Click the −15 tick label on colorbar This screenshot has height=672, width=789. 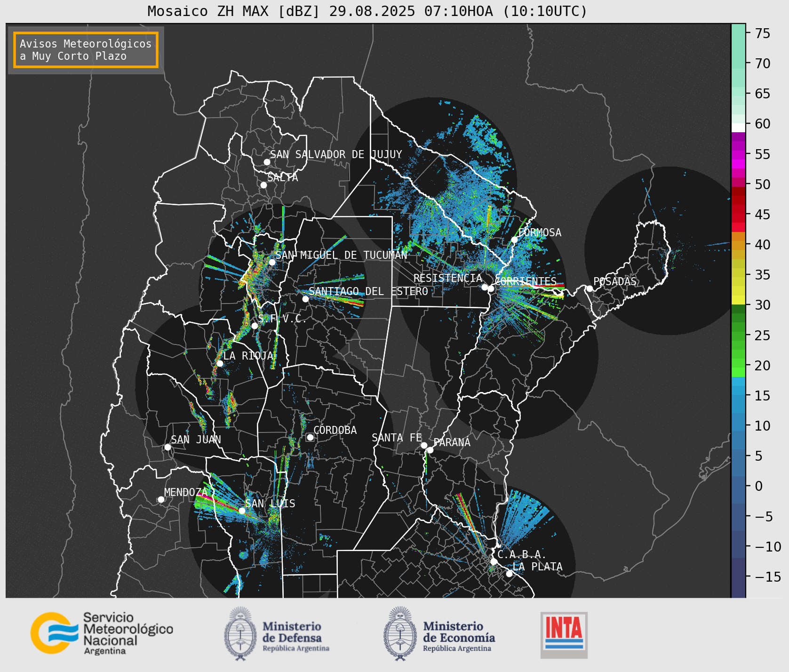pyautogui.click(x=768, y=576)
